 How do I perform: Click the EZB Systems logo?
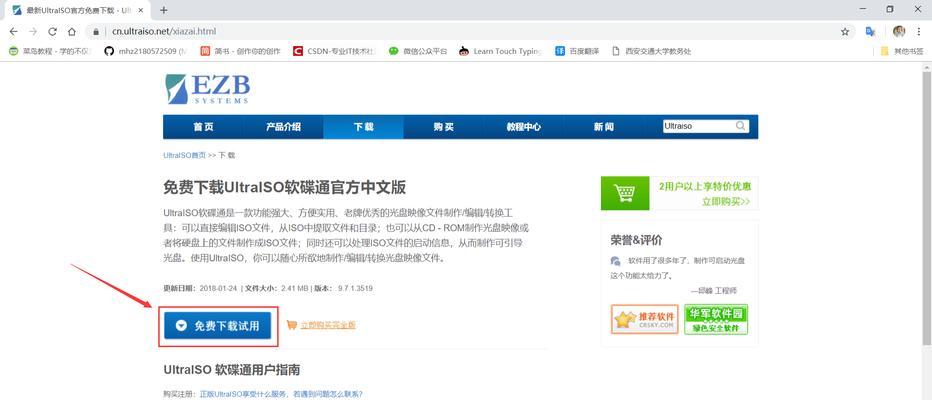pos(207,89)
